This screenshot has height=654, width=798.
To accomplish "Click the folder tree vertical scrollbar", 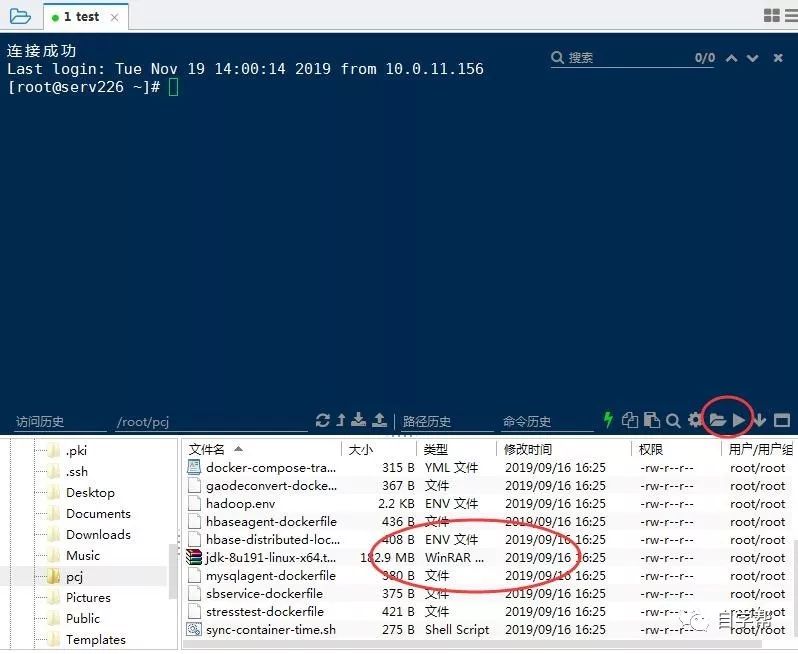I will pos(173,571).
